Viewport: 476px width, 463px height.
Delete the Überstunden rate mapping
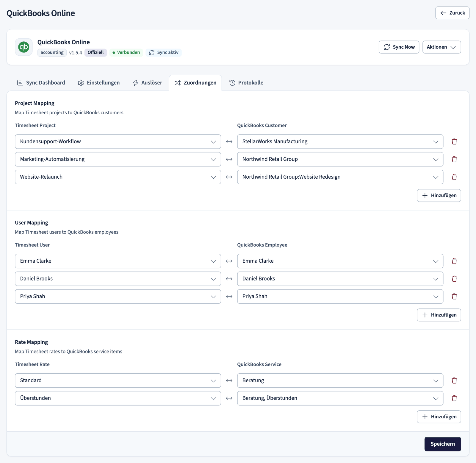[x=454, y=398]
